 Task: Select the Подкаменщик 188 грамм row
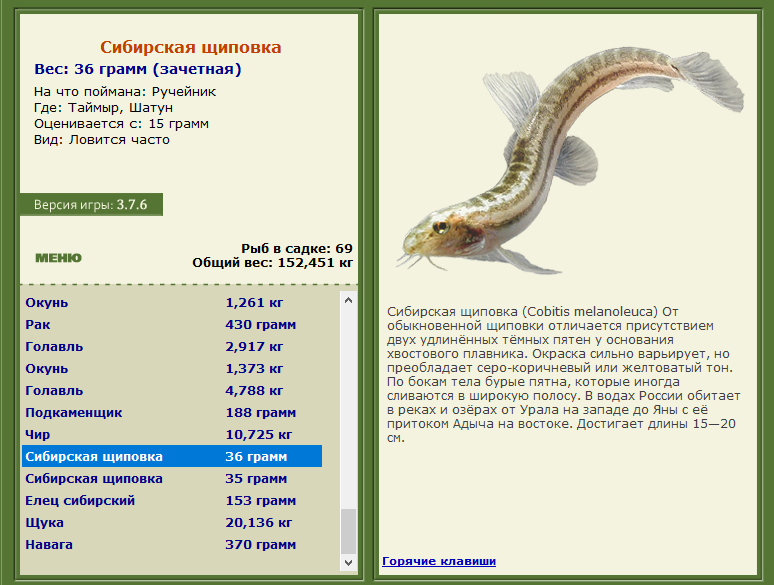(x=172, y=412)
